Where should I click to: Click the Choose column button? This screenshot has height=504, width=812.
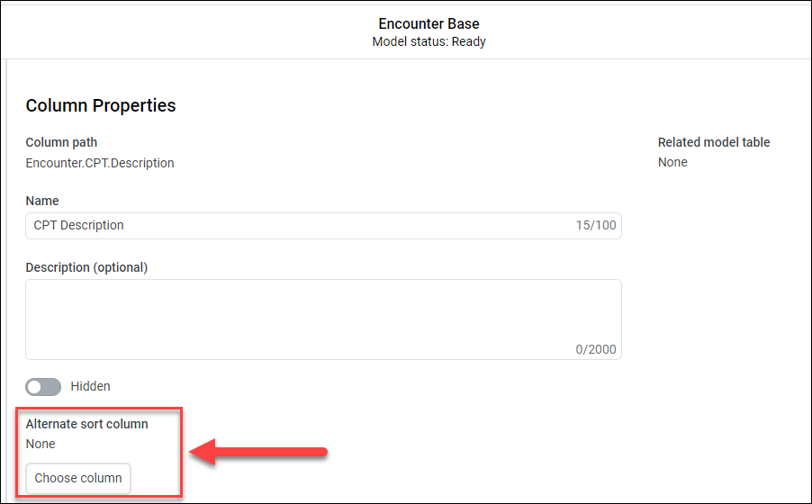[x=78, y=478]
